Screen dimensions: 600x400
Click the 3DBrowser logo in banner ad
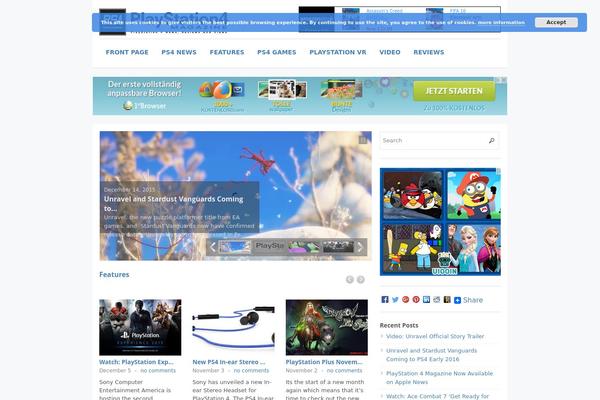144,106
